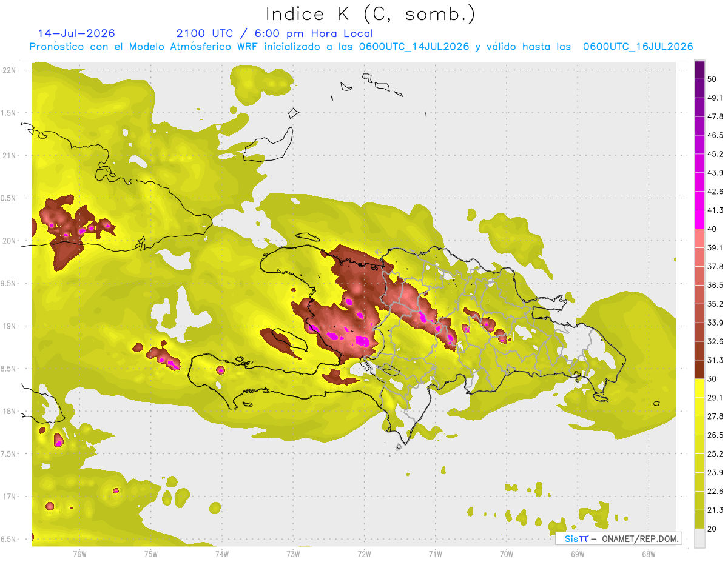
Task: Pick the bright yellow colorbar segment between 29.1 and 30
Action: point(699,388)
